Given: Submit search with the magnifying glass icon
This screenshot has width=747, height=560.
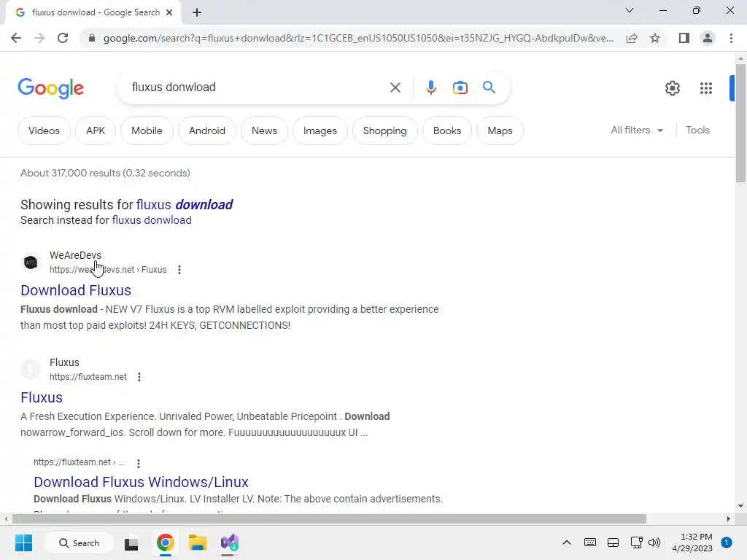Looking at the screenshot, I should (x=489, y=87).
